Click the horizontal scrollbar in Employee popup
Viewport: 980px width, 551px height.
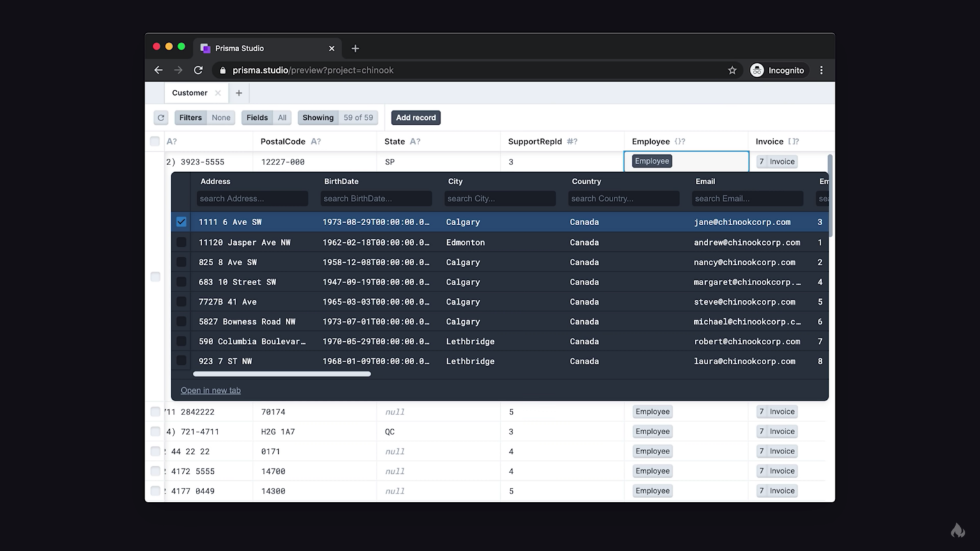281,374
